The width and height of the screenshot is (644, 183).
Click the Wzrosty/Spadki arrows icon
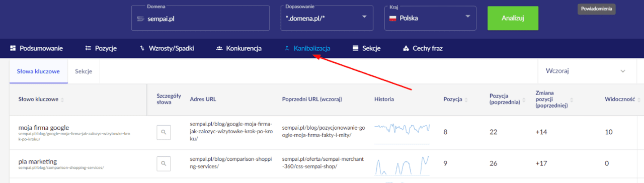tap(142, 49)
